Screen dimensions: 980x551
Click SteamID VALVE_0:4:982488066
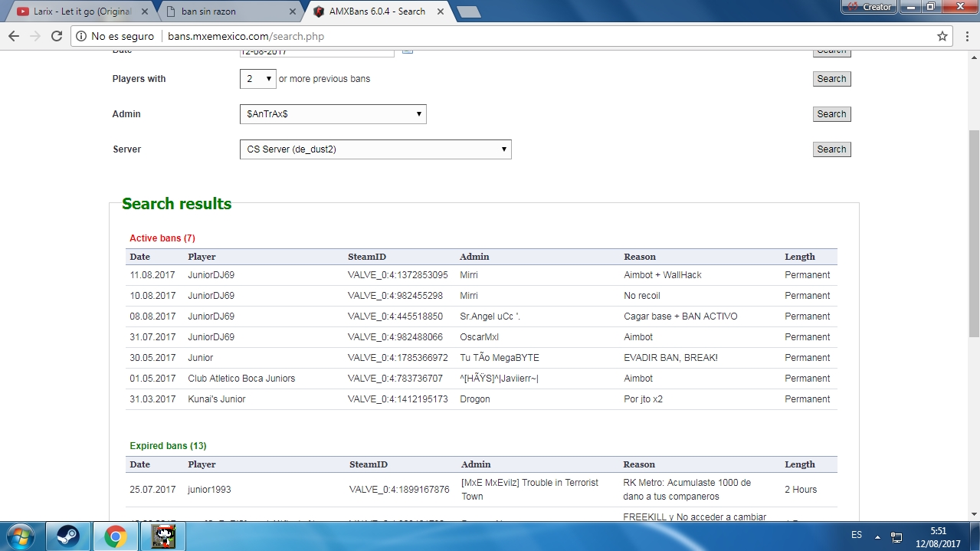pos(395,337)
